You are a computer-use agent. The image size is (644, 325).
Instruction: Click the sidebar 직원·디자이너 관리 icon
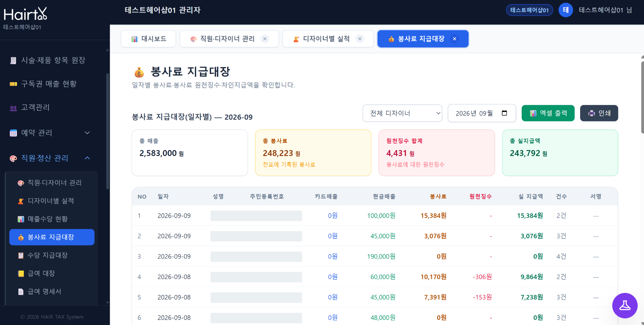(x=21, y=183)
